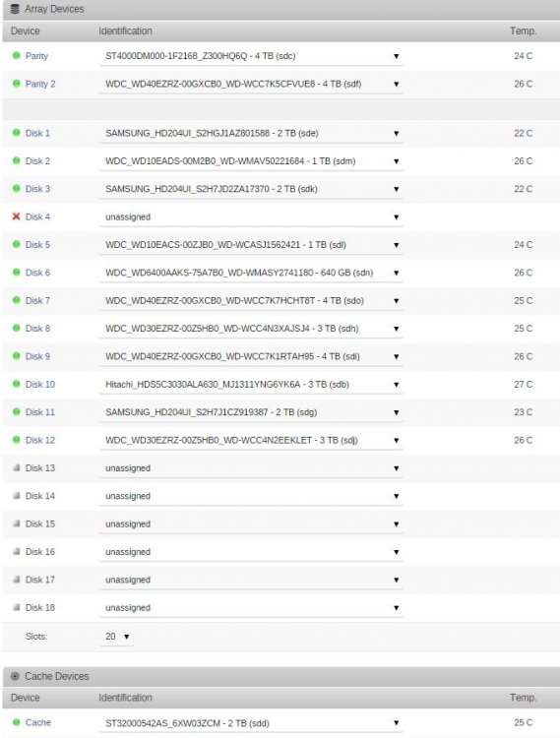Click the Identification column header under Array Devices

tap(125, 31)
